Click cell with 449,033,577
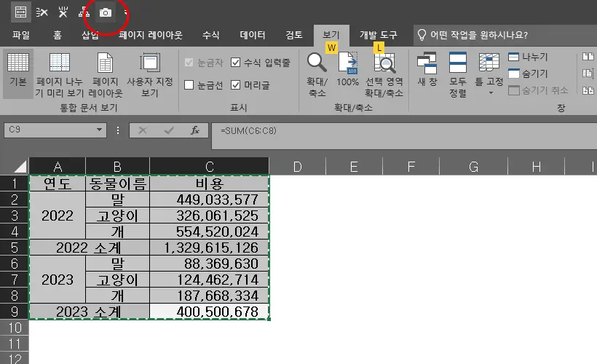 tap(210, 199)
